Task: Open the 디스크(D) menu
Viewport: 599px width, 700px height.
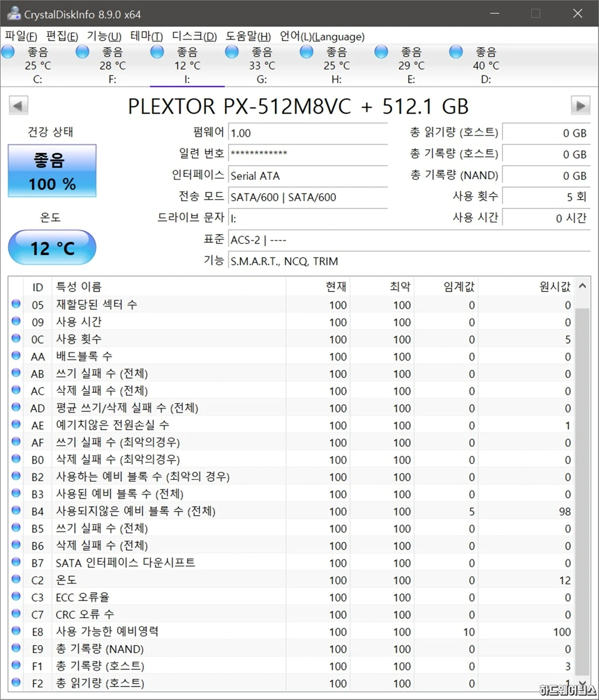Action: pyautogui.click(x=194, y=36)
